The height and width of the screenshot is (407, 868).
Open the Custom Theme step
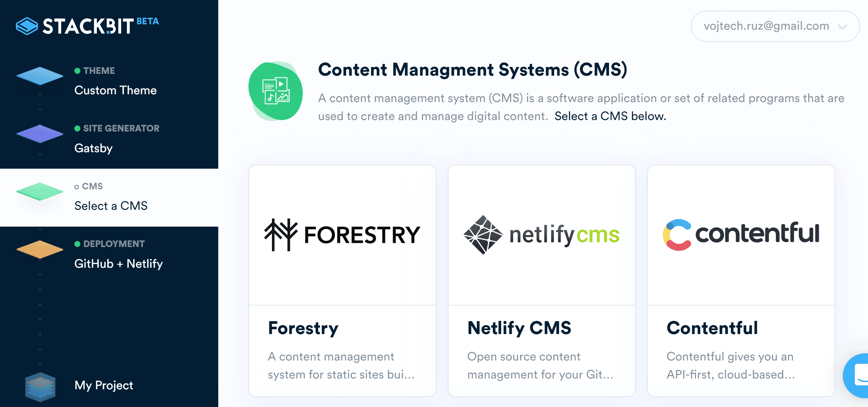pyautogui.click(x=115, y=90)
